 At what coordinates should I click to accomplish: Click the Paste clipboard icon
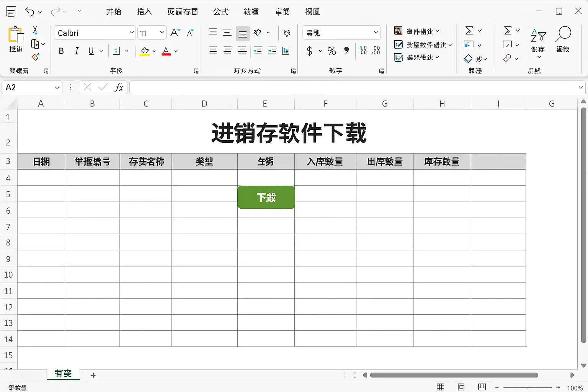(16, 35)
